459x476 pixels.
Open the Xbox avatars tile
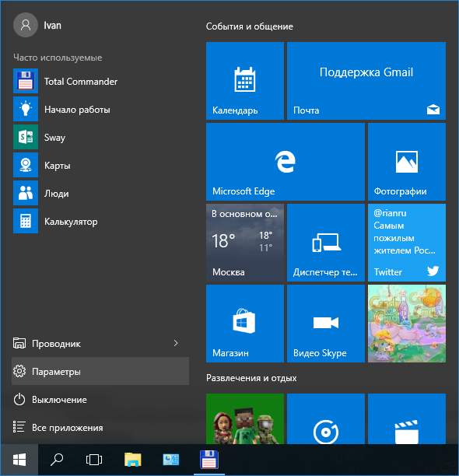coord(245,419)
